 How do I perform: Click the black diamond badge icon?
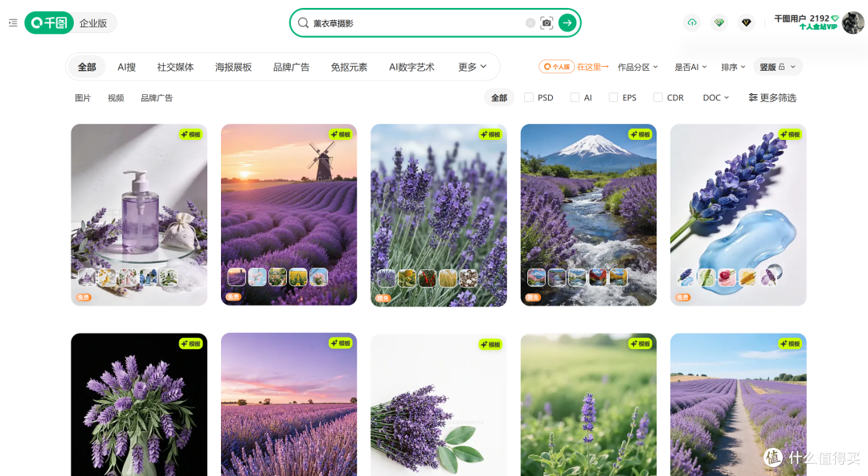coord(746,23)
